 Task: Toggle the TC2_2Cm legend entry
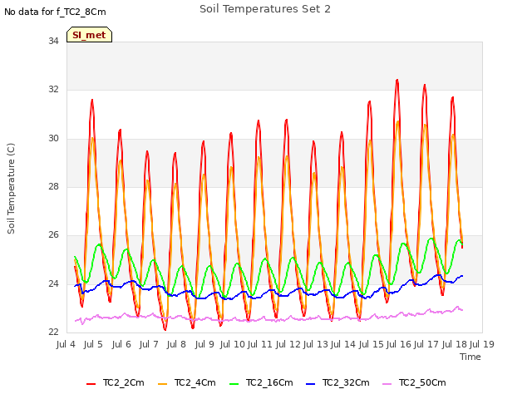(116, 383)
